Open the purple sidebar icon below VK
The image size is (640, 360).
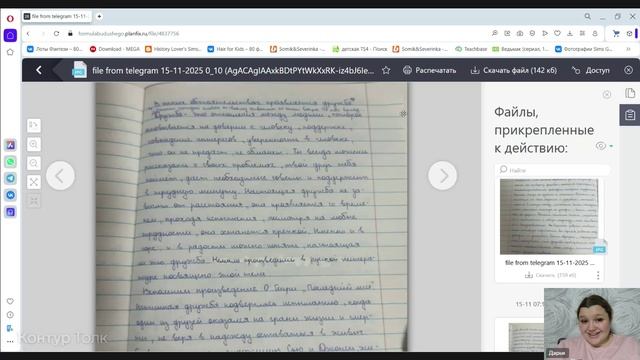tap(11, 212)
